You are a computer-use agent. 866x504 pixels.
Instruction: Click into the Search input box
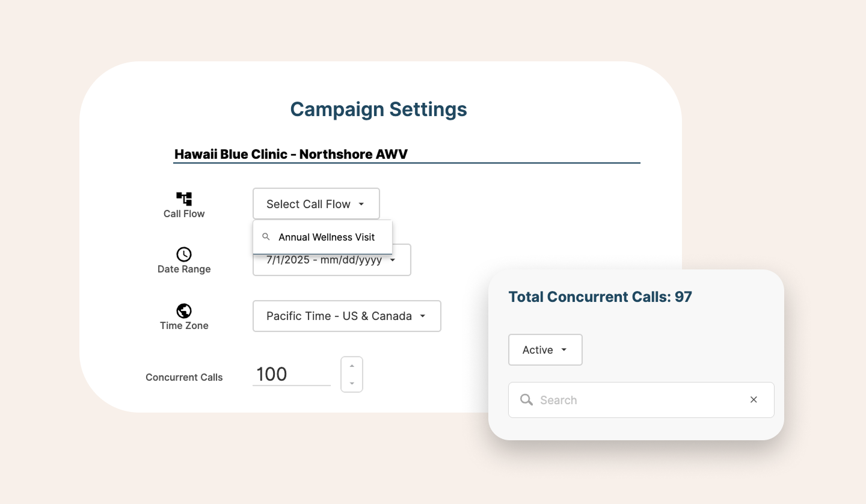pyautogui.click(x=637, y=400)
